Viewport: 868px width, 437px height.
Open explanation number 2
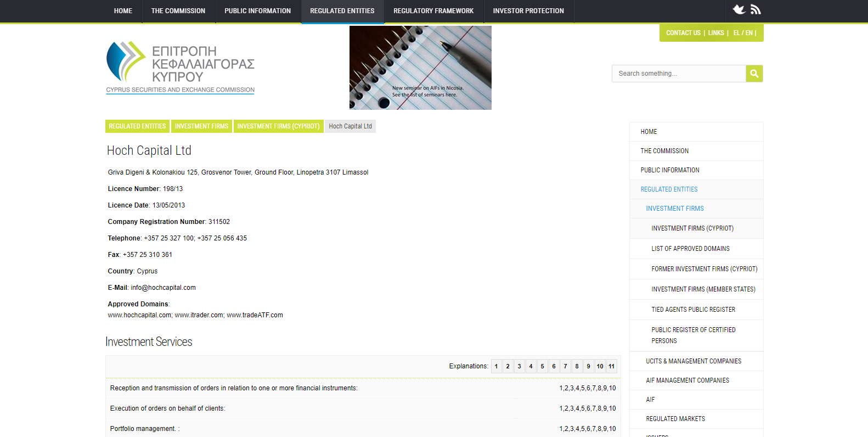tap(508, 366)
